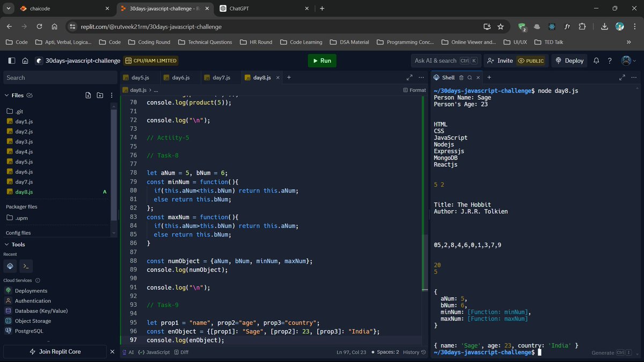Click the AI button in status bar
This screenshot has height=362, width=644.
click(x=128, y=352)
